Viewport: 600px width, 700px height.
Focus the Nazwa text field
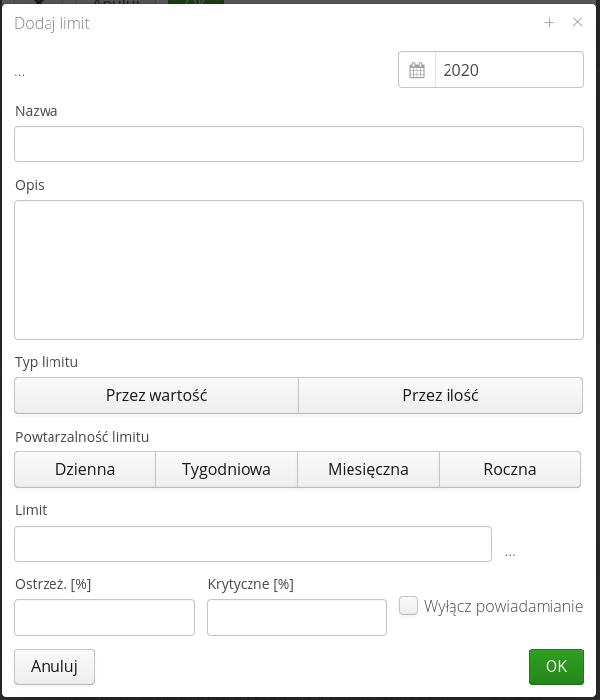(x=299, y=144)
